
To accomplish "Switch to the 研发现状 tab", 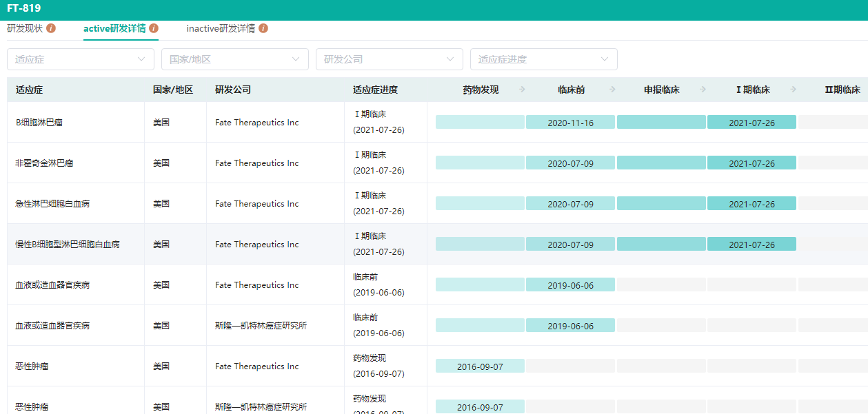I will click(x=25, y=29).
